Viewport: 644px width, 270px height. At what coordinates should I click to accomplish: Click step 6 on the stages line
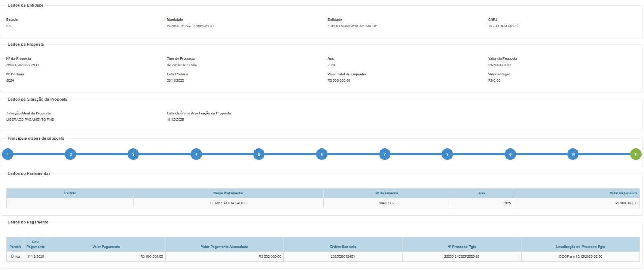click(x=322, y=154)
